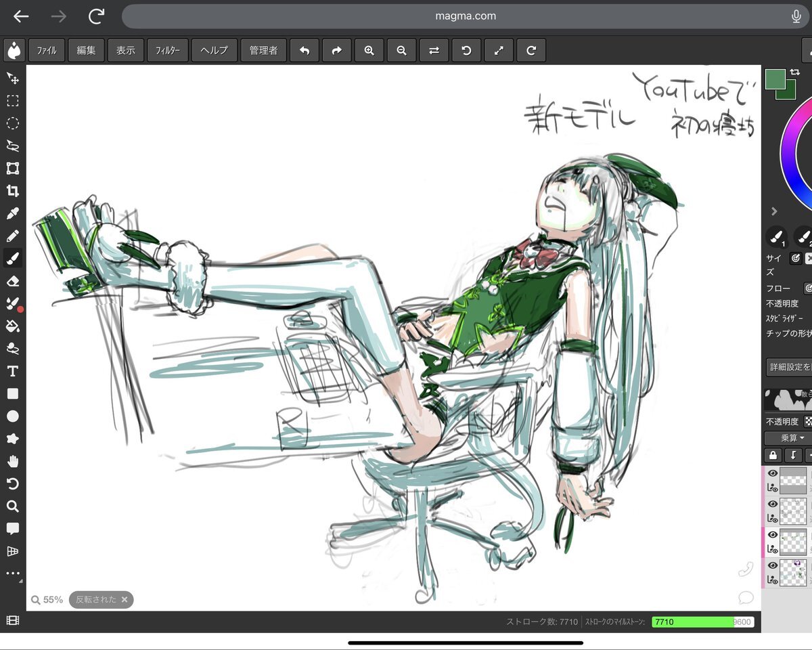Open the 表示 menu
Screen dimensions: 812x650
pos(125,50)
